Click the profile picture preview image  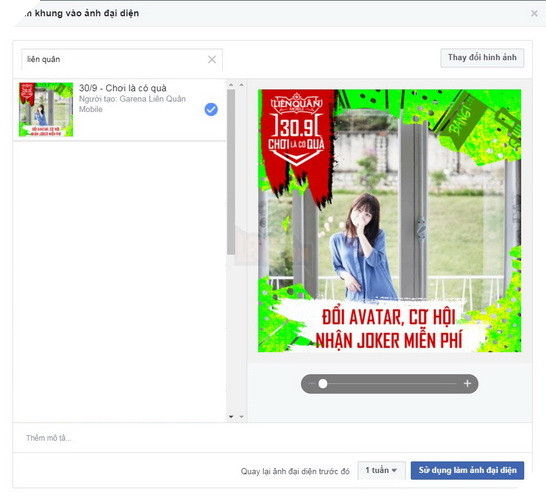pyautogui.click(x=389, y=221)
